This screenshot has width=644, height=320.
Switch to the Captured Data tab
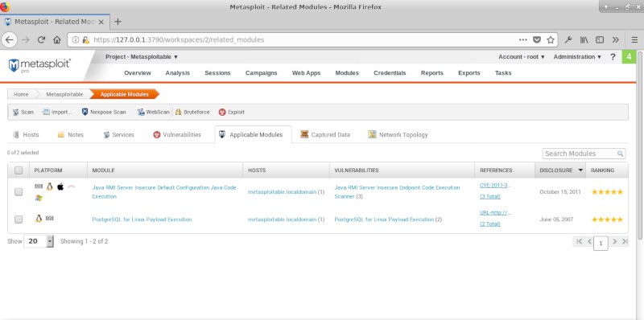[325, 134]
